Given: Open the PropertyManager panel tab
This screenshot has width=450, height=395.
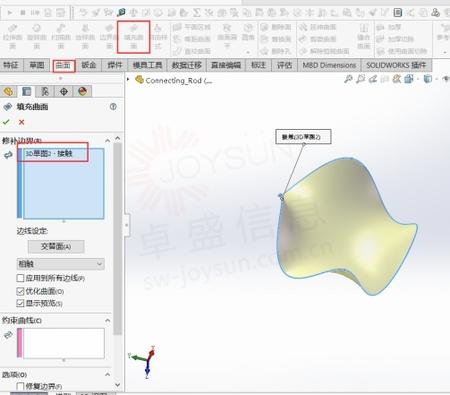Looking at the screenshot, I should pyautogui.click(x=26, y=91).
